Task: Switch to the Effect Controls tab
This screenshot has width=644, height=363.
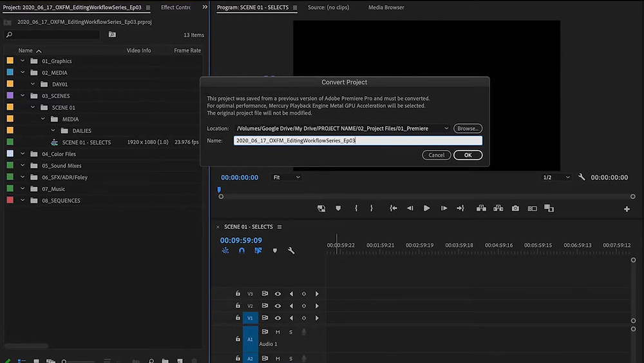Action: pyautogui.click(x=175, y=7)
